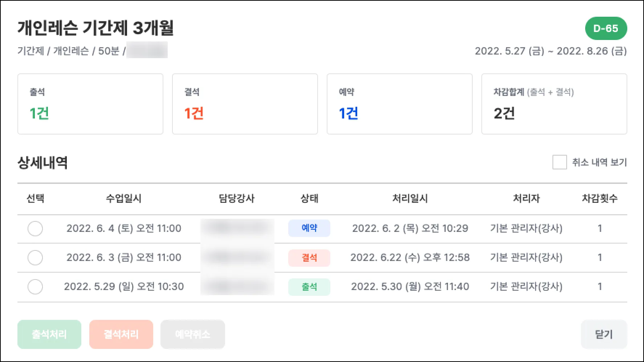Close the dialog with 닫기 button

pos(604,334)
